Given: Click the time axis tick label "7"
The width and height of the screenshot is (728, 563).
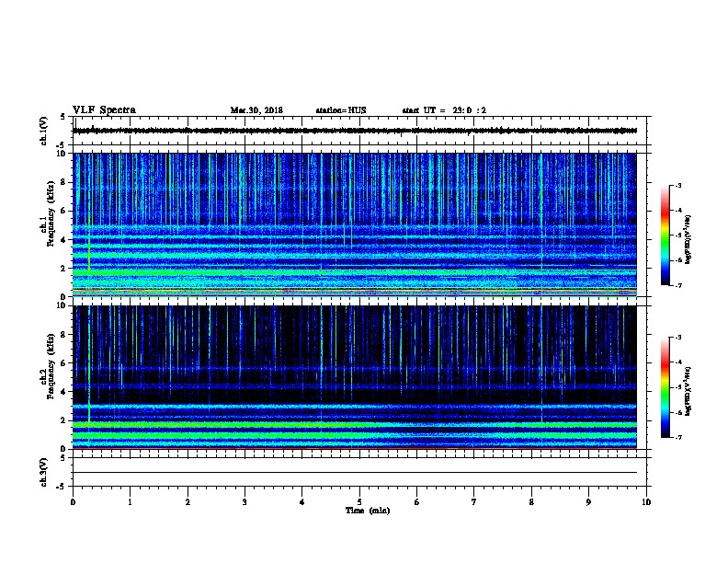Looking at the screenshot, I should [x=474, y=501].
